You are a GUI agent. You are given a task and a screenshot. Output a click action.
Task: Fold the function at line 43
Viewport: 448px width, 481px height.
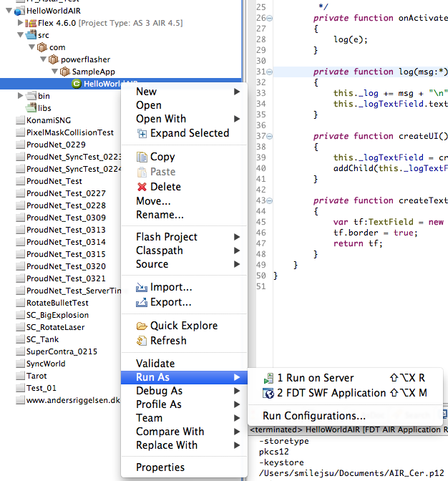(270, 201)
